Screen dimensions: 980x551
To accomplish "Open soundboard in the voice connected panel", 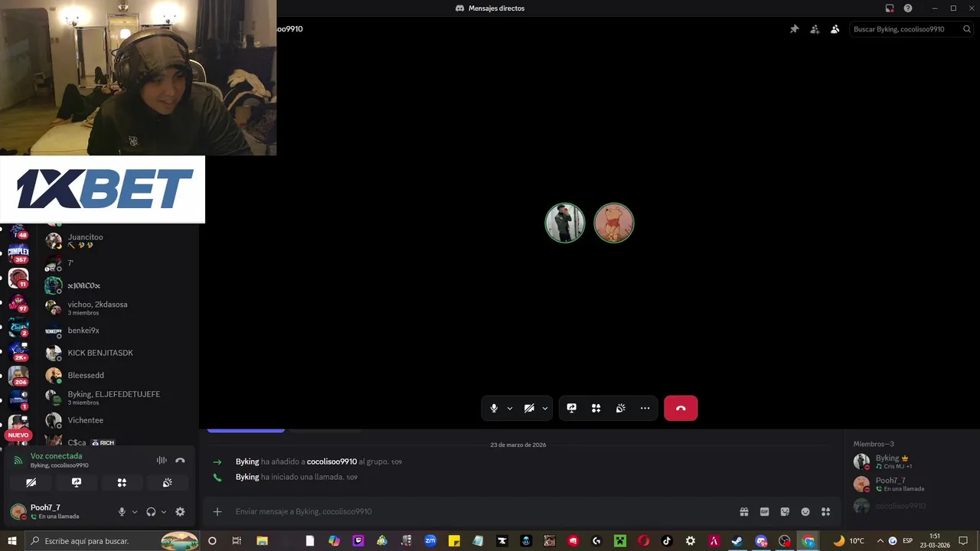I will 167,483.
